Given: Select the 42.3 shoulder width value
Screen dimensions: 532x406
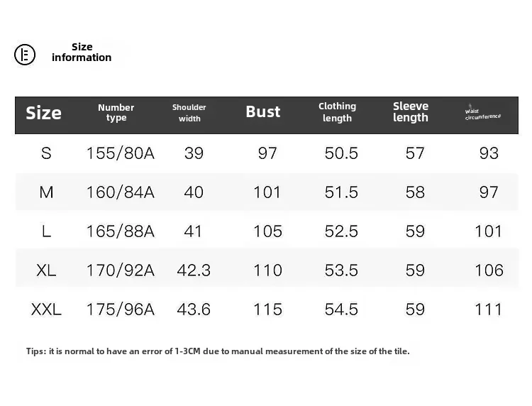Looking at the screenshot, I should coord(194,270).
